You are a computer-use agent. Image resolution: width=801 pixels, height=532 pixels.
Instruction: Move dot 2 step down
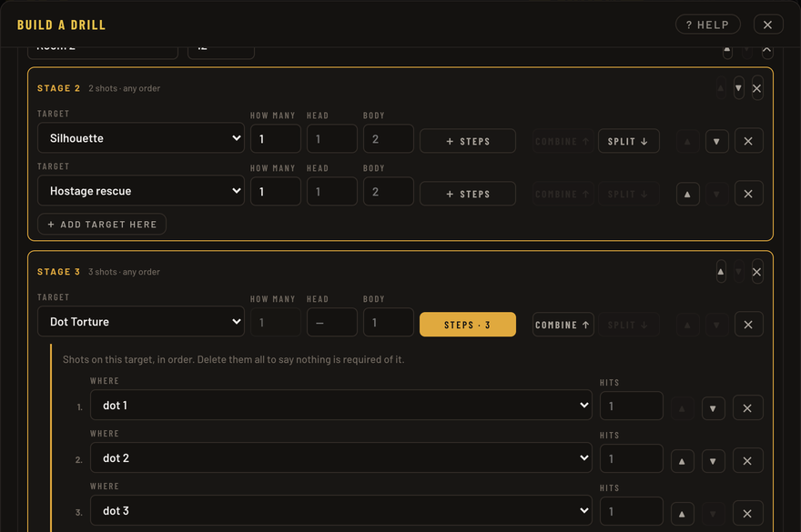(713, 460)
